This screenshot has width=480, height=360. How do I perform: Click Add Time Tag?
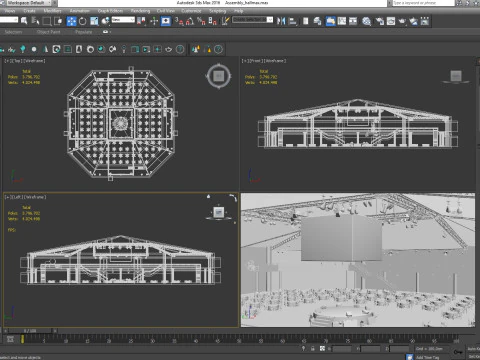tap(427, 357)
